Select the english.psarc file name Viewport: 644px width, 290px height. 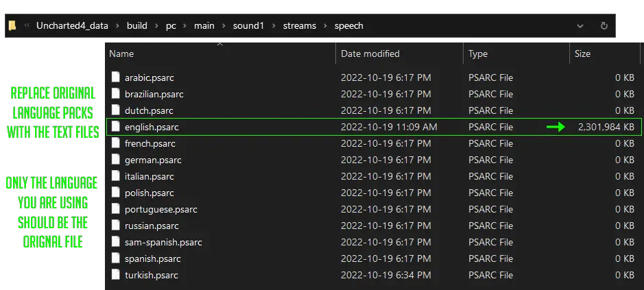152,127
